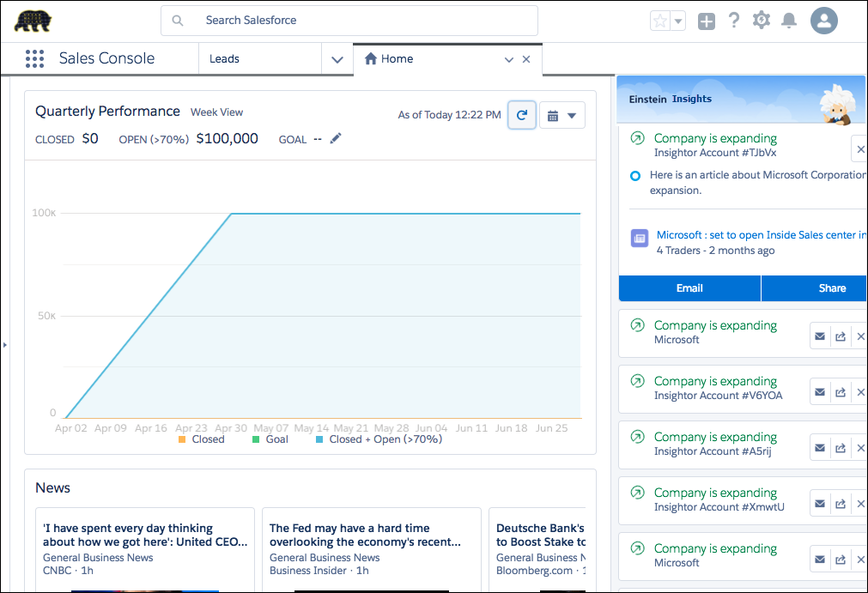
Task: Open the setup gear icon
Action: tap(762, 21)
